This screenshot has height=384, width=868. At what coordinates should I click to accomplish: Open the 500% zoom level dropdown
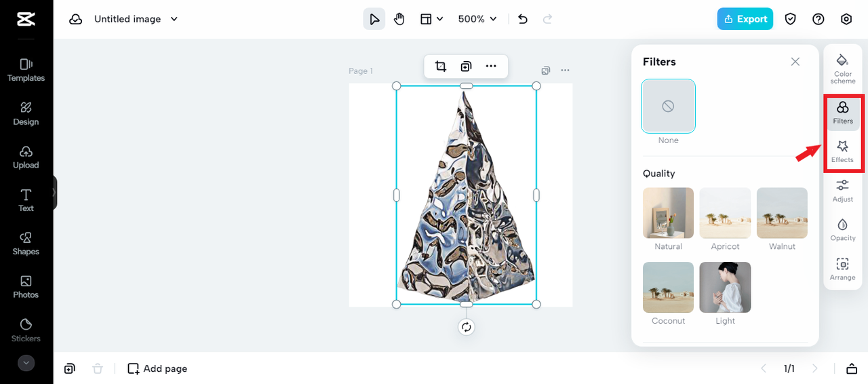point(477,19)
